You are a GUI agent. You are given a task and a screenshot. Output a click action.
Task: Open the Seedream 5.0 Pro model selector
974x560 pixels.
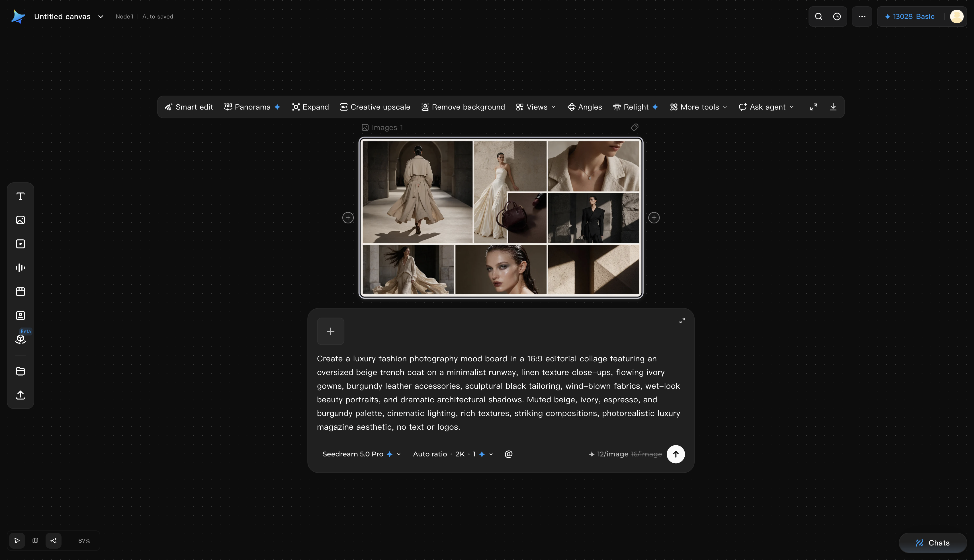pyautogui.click(x=361, y=454)
